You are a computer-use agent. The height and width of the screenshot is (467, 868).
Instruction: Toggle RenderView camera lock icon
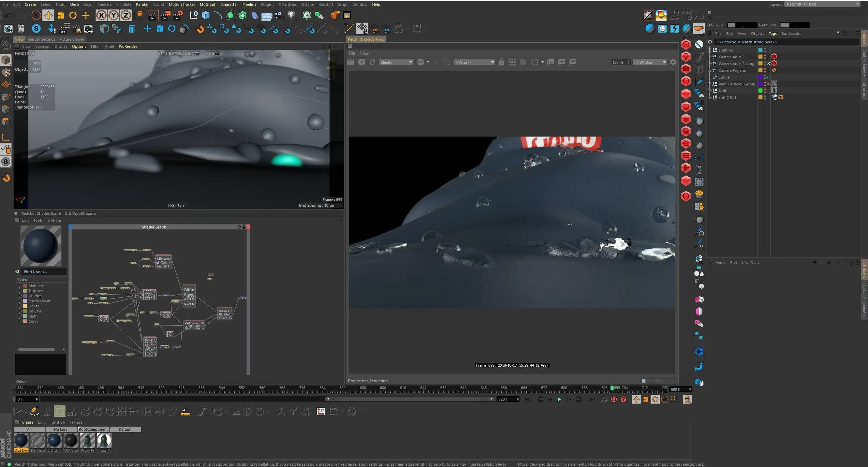tap(501, 62)
